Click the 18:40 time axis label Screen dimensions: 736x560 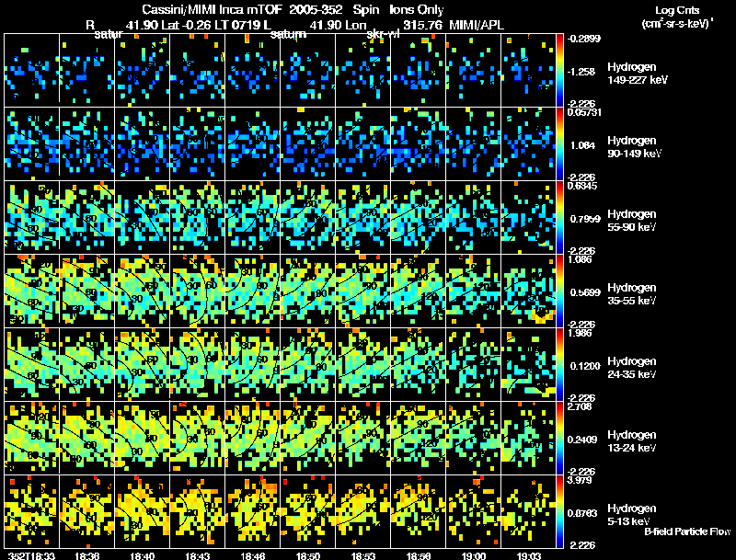[143, 555]
